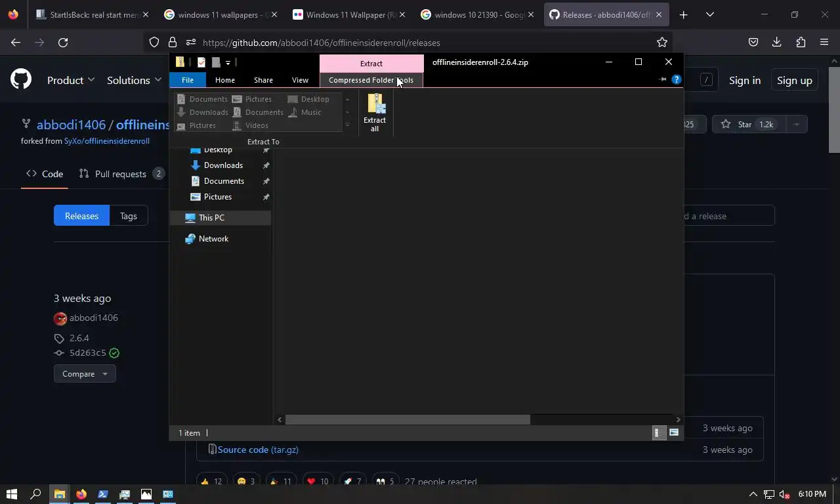Click the GitHub Sign up button
The height and width of the screenshot is (504, 840).
click(794, 80)
